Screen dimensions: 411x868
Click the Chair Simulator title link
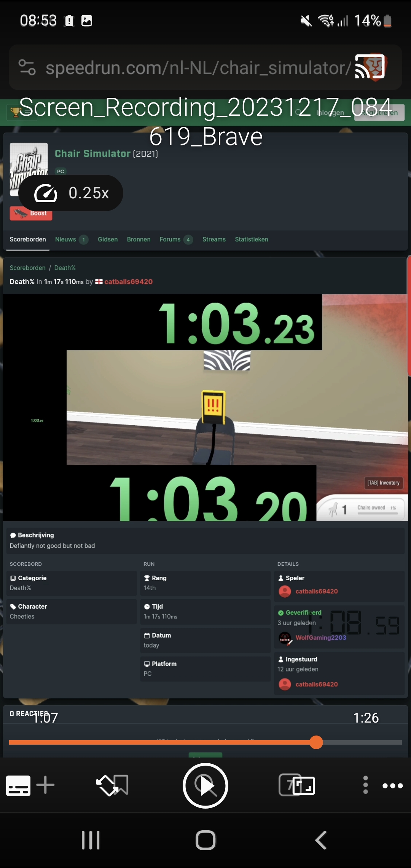point(92,153)
